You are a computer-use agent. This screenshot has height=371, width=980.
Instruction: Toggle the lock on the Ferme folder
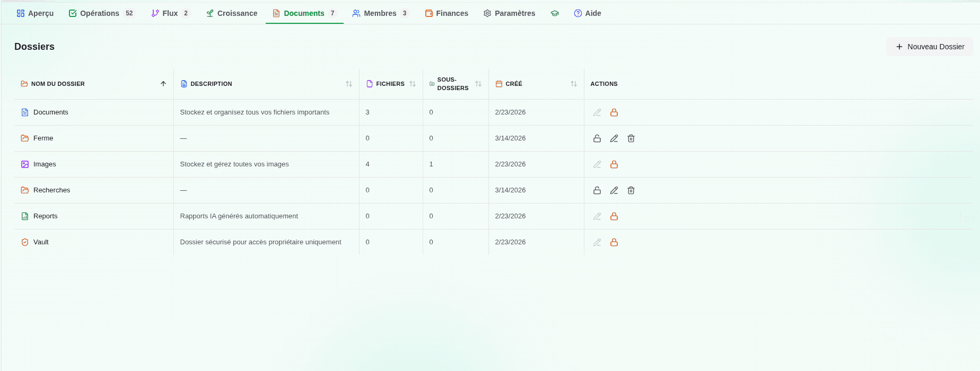(x=597, y=138)
